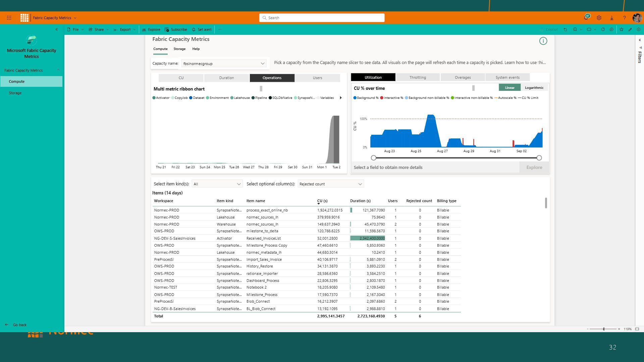Expand the Select item kind dropdown

[217, 184]
